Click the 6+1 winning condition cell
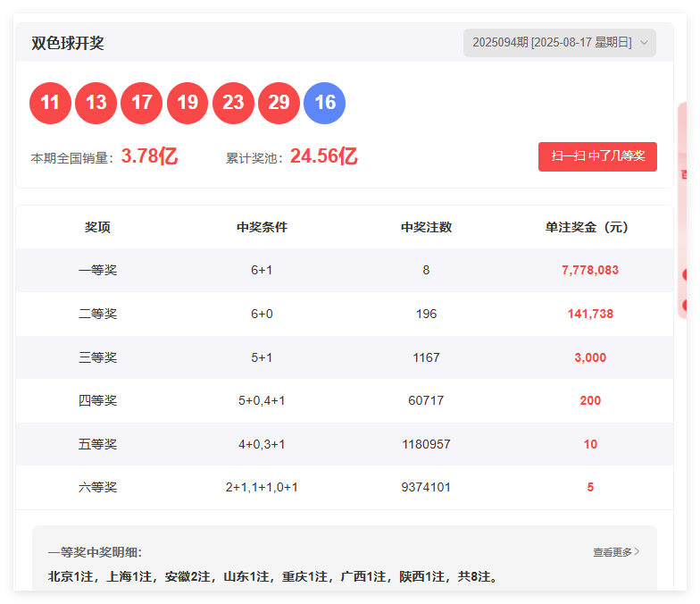700x604 pixels. pos(262,270)
